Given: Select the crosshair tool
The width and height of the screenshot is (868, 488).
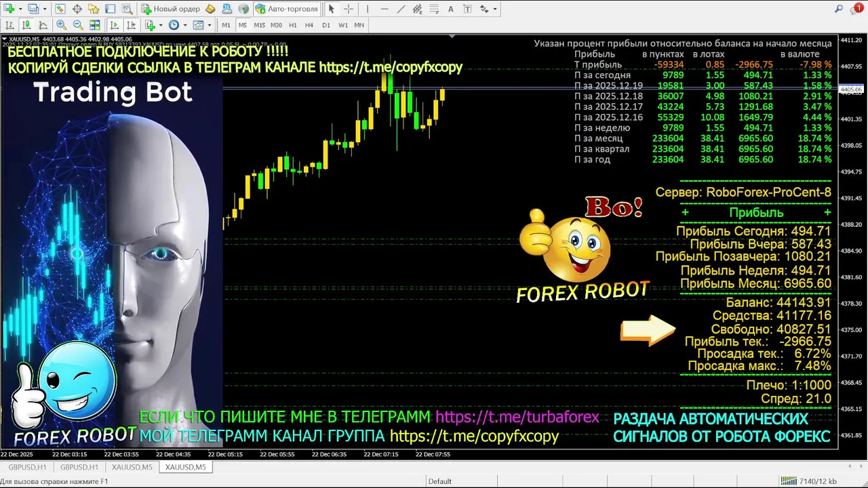Looking at the screenshot, I should (x=349, y=9).
